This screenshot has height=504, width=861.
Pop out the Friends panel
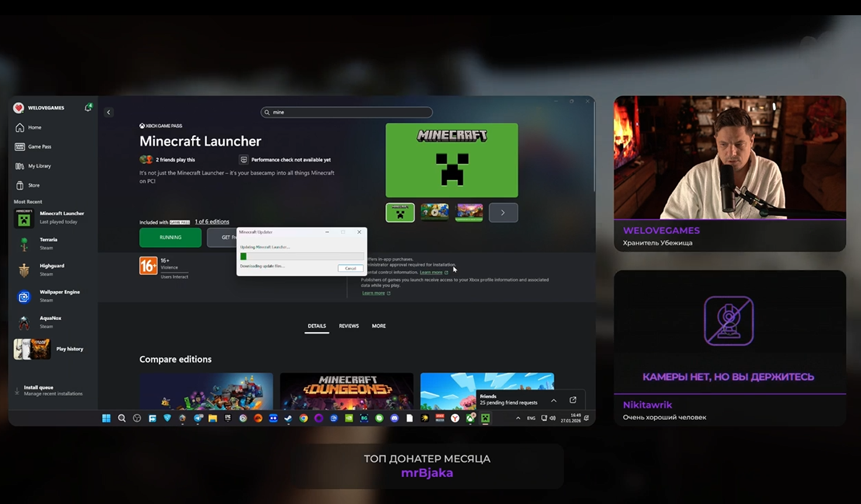[x=573, y=400]
